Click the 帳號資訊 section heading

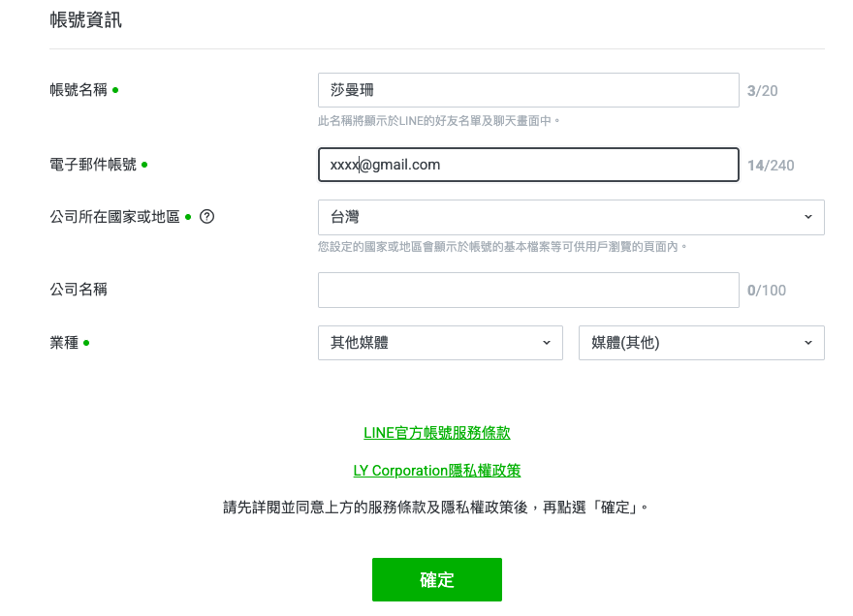[86, 20]
